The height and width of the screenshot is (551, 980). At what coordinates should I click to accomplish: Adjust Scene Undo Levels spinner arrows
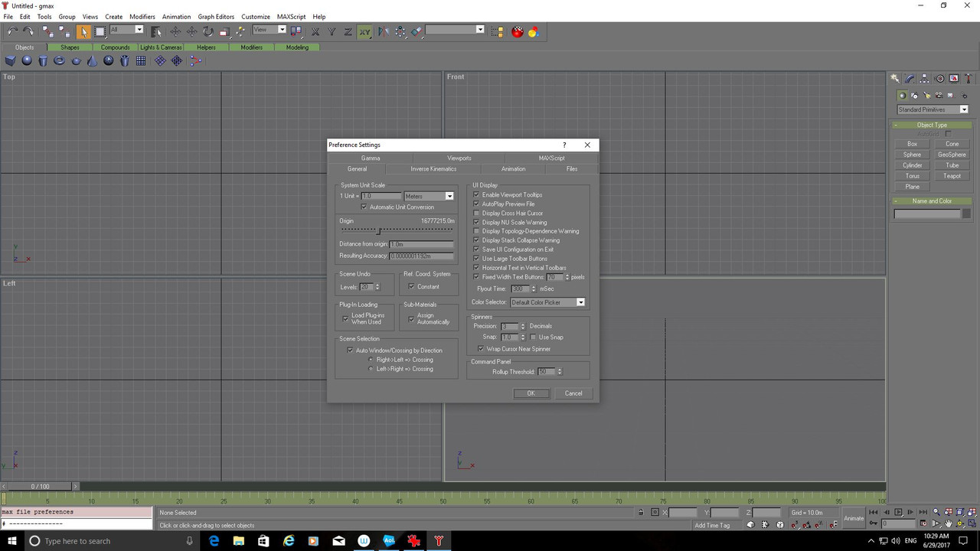click(x=377, y=286)
